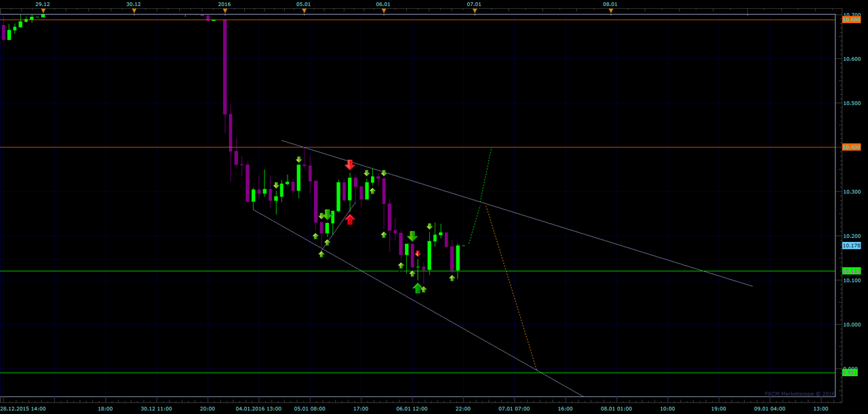Click the orange day marker under 29.12
This screenshot has width=868, height=414.
(x=43, y=11)
